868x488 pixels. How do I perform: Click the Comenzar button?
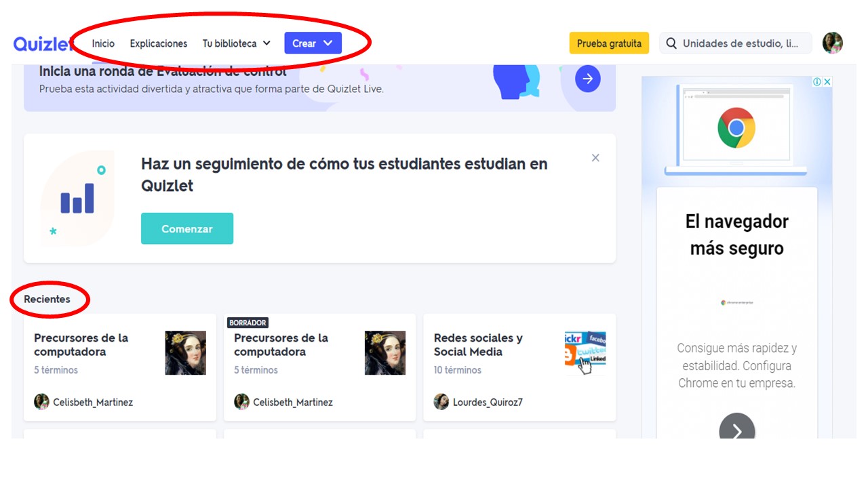pos(187,228)
